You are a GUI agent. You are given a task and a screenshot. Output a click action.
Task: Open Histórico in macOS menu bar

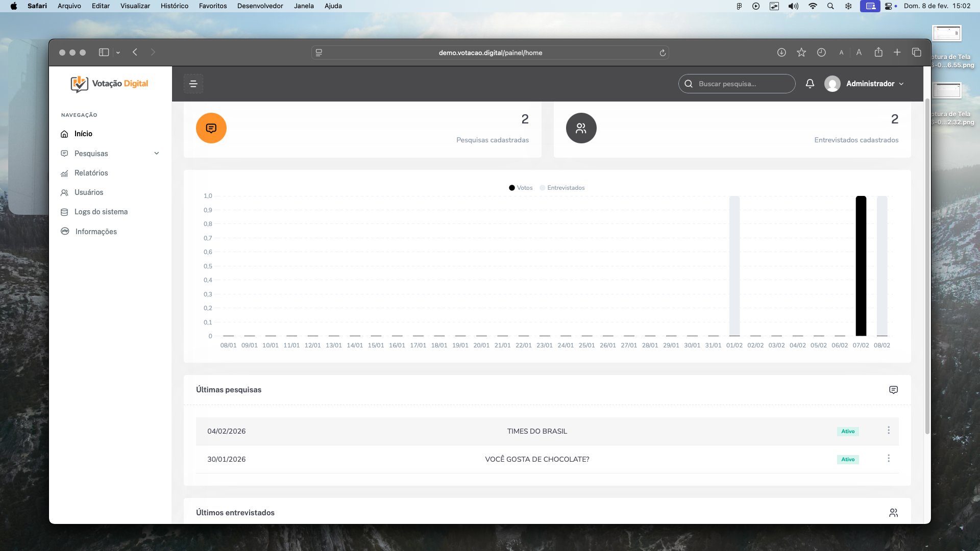174,6
